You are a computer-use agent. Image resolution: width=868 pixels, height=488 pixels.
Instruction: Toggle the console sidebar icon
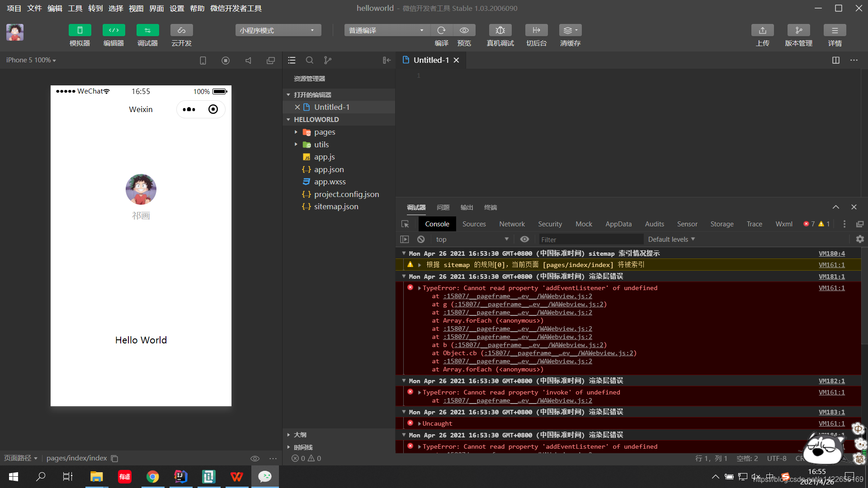pyautogui.click(x=405, y=239)
